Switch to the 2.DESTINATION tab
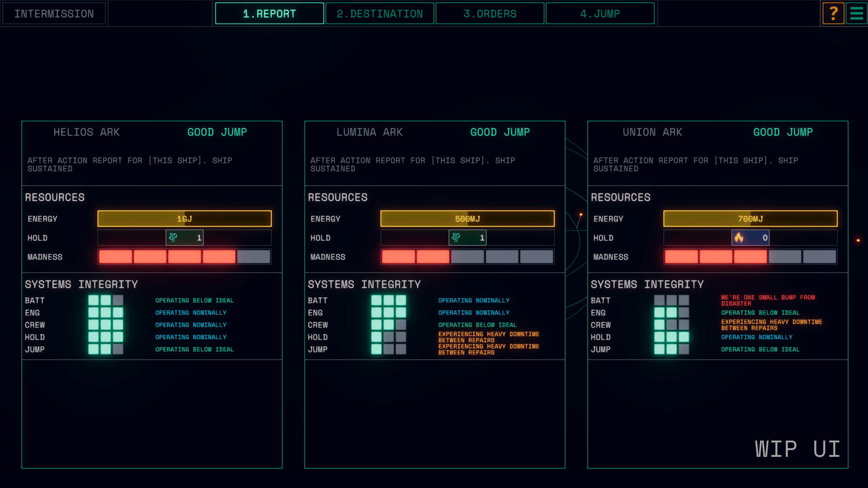868x488 pixels. tap(379, 13)
